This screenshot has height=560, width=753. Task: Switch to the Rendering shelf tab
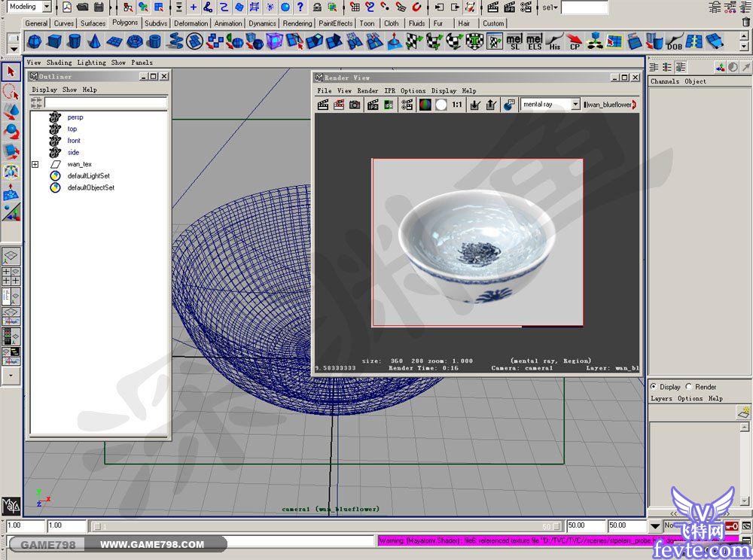click(297, 23)
